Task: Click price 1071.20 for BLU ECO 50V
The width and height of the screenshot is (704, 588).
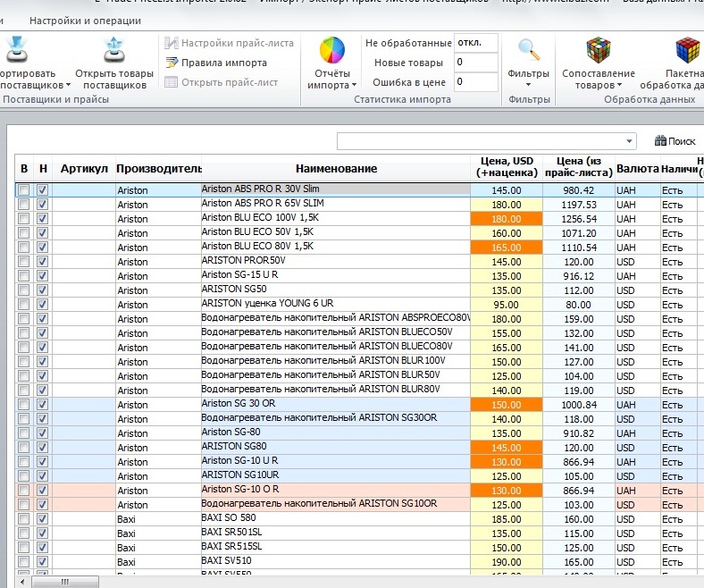Action: (579, 233)
